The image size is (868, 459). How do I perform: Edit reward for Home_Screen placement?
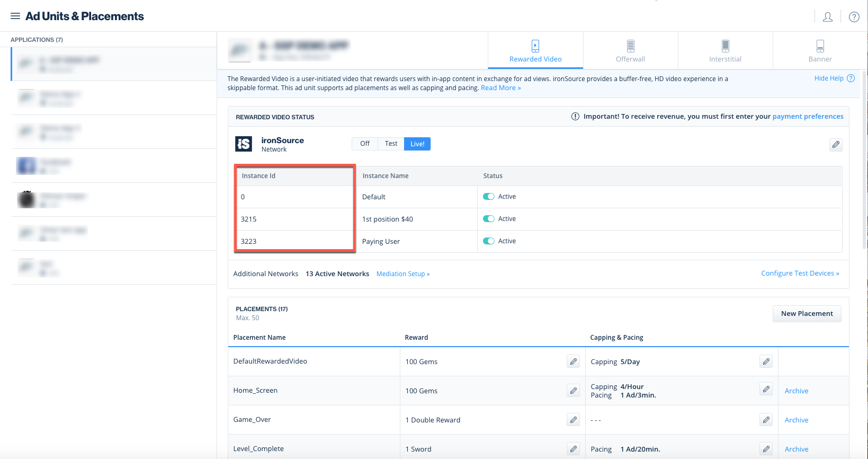click(574, 391)
